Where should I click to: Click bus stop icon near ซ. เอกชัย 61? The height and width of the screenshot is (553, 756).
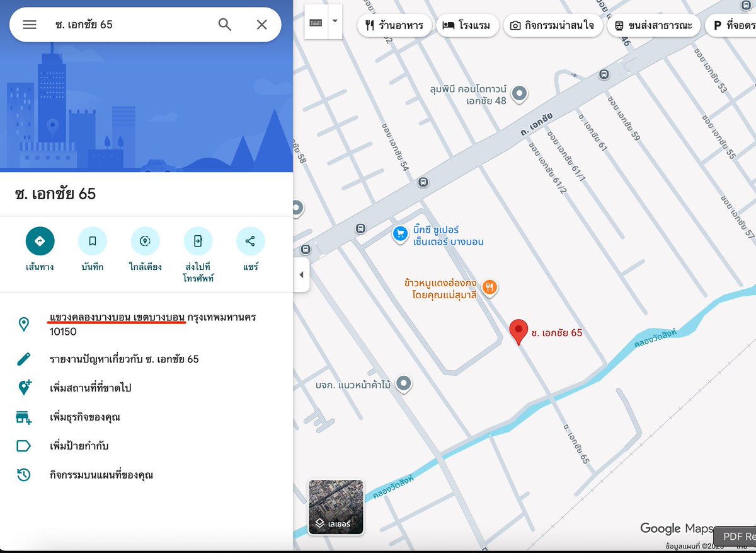coord(604,74)
